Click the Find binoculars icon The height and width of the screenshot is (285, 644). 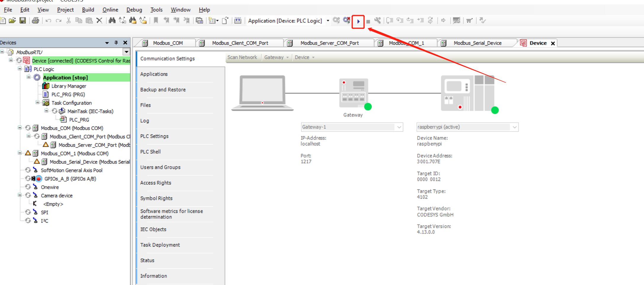(112, 20)
